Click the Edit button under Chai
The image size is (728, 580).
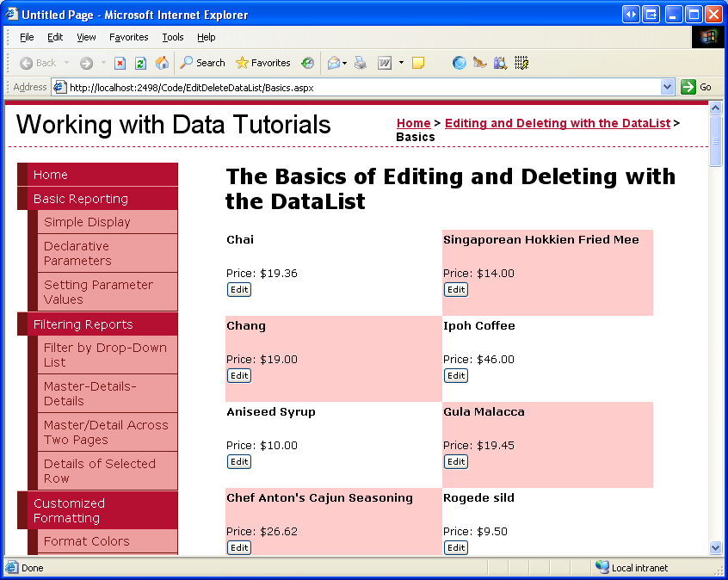239,290
